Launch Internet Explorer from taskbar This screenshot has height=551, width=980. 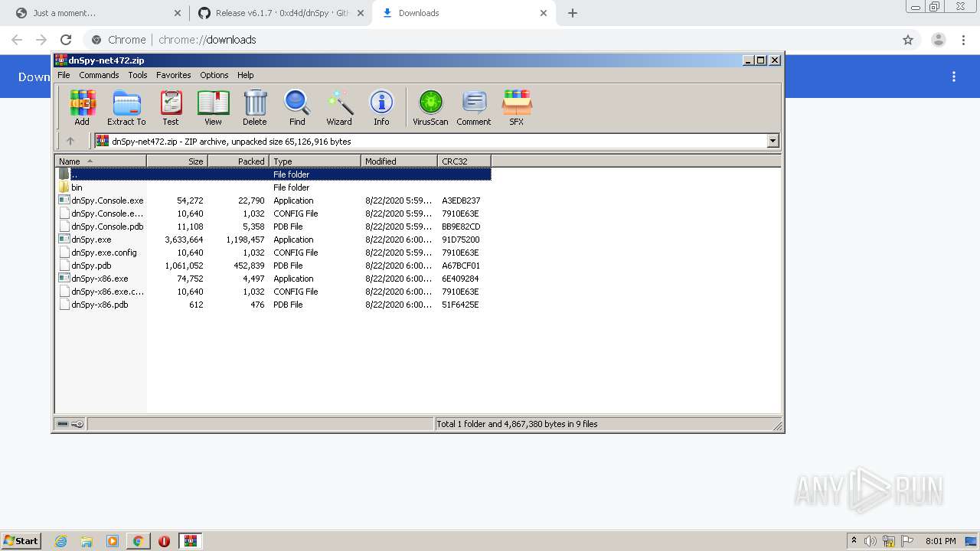pyautogui.click(x=60, y=541)
